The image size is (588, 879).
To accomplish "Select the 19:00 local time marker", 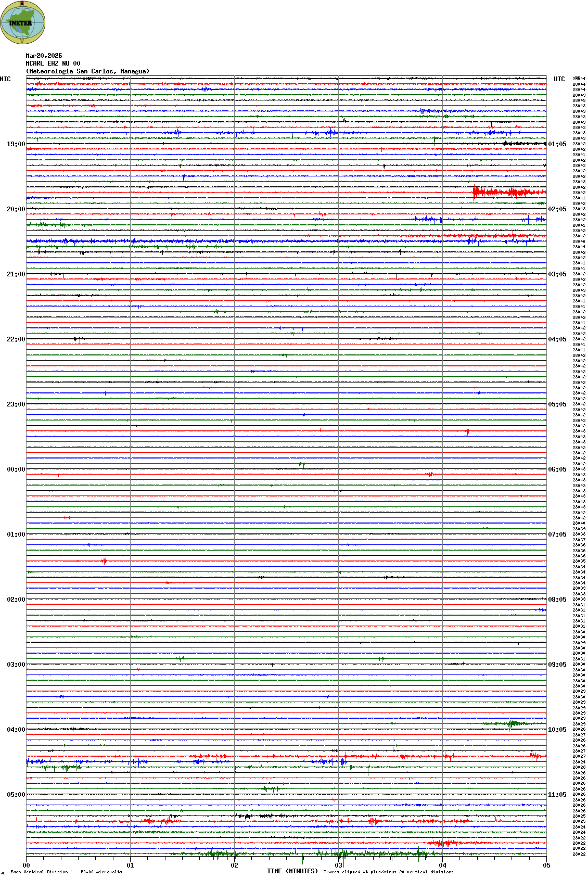I will (x=16, y=144).
